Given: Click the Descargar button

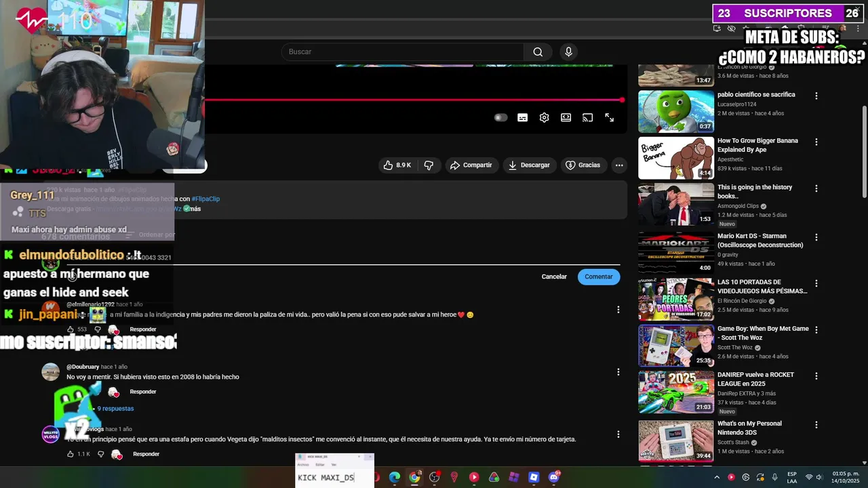Looking at the screenshot, I should click(x=529, y=165).
